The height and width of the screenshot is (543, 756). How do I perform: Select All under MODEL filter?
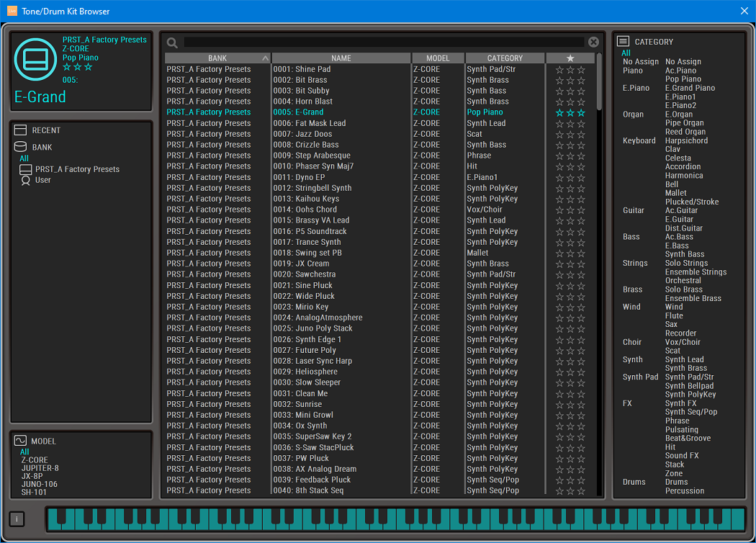coord(24,452)
